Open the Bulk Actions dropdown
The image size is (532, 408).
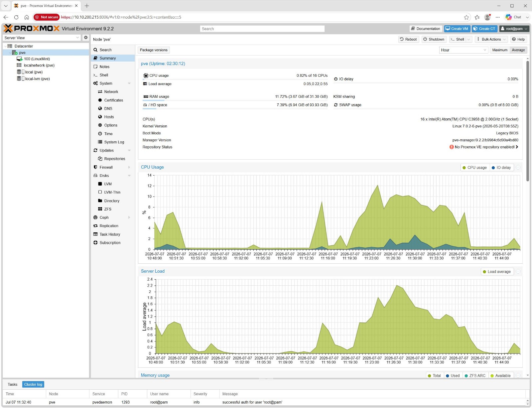coord(491,39)
